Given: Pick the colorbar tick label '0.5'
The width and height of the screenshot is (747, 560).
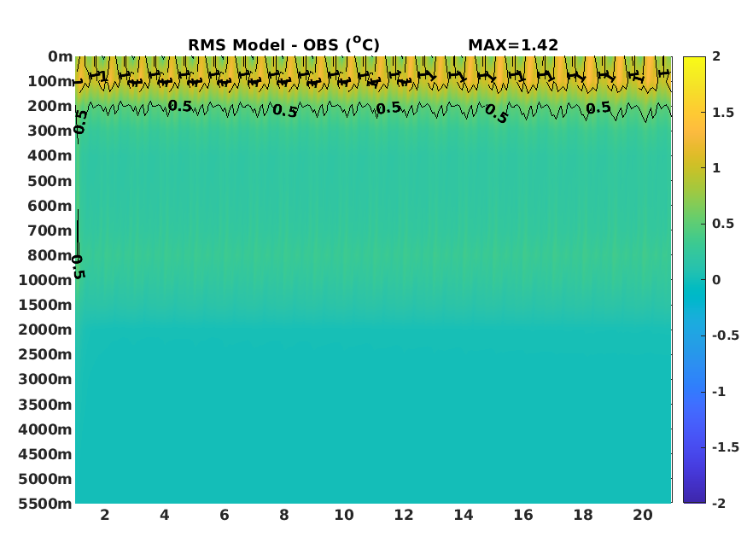Looking at the screenshot, I should [723, 224].
